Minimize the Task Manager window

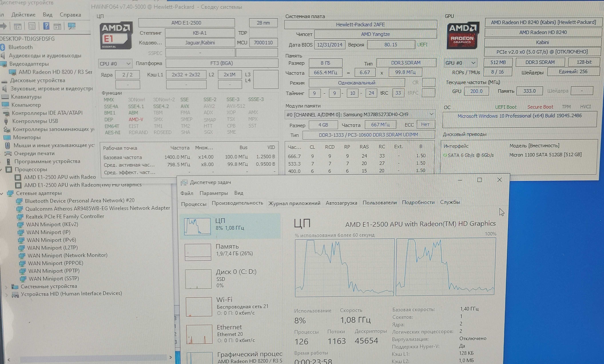click(x=460, y=180)
